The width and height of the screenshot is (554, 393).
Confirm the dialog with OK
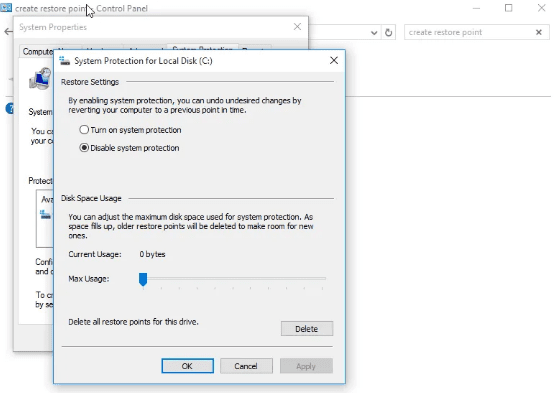[187, 366]
